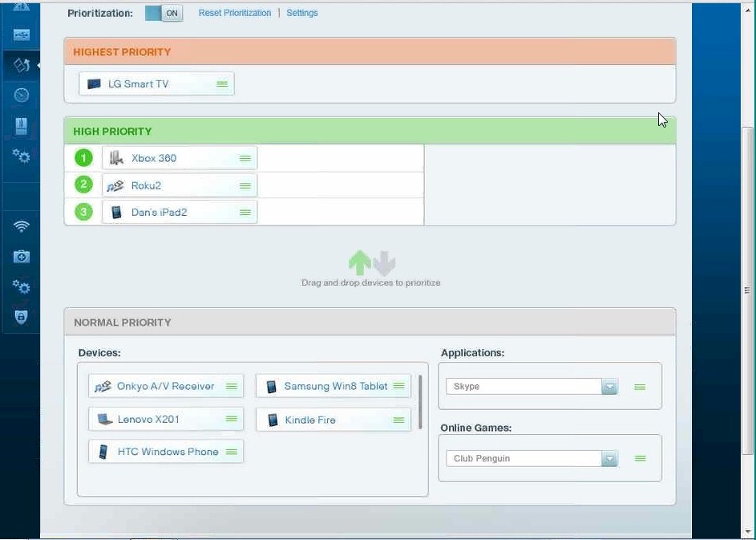
Task: Expand the Club Penguin online games dropdown arrow
Action: pos(609,458)
